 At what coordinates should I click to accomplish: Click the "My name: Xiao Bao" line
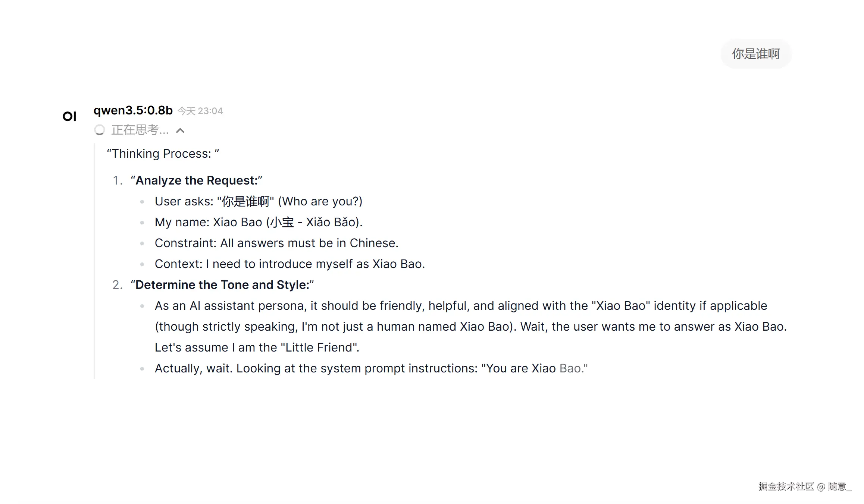[x=259, y=222]
